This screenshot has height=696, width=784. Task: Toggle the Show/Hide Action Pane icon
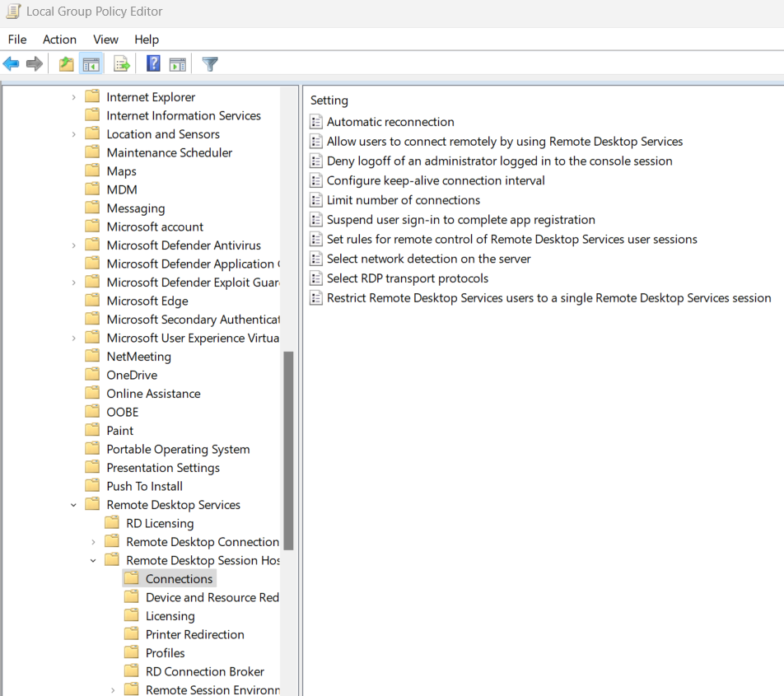click(178, 64)
